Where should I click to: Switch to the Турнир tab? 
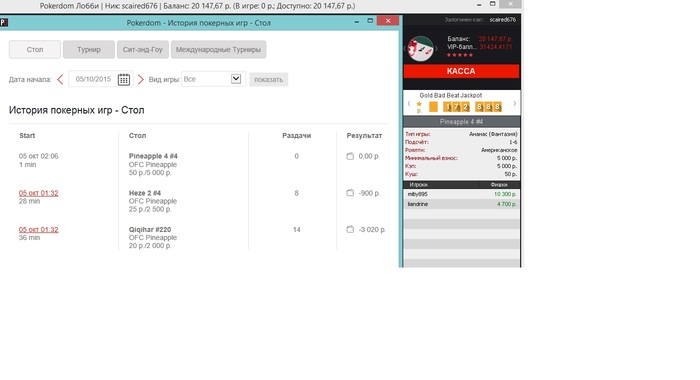click(x=89, y=50)
